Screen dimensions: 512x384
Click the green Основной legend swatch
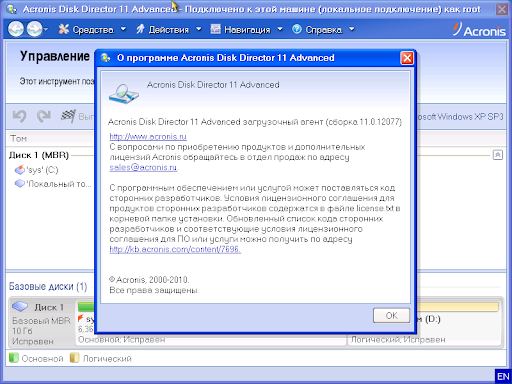coord(13,358)
